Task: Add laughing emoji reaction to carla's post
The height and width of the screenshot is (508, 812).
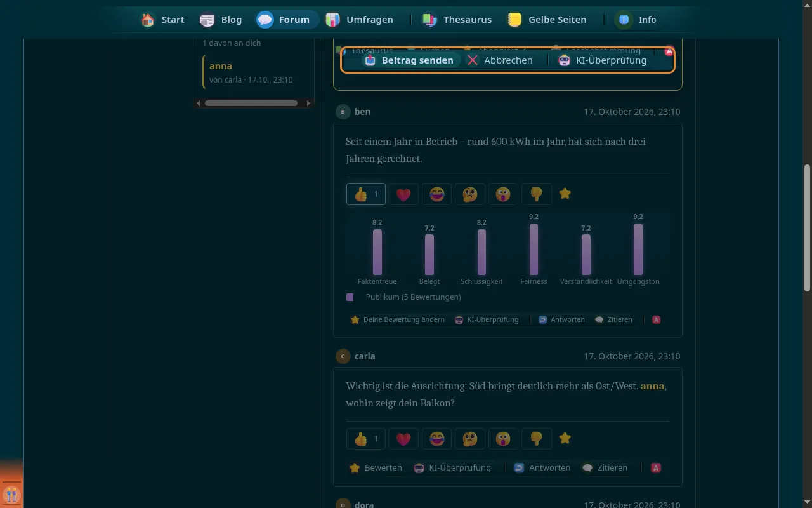Action: tap(436, 439)
